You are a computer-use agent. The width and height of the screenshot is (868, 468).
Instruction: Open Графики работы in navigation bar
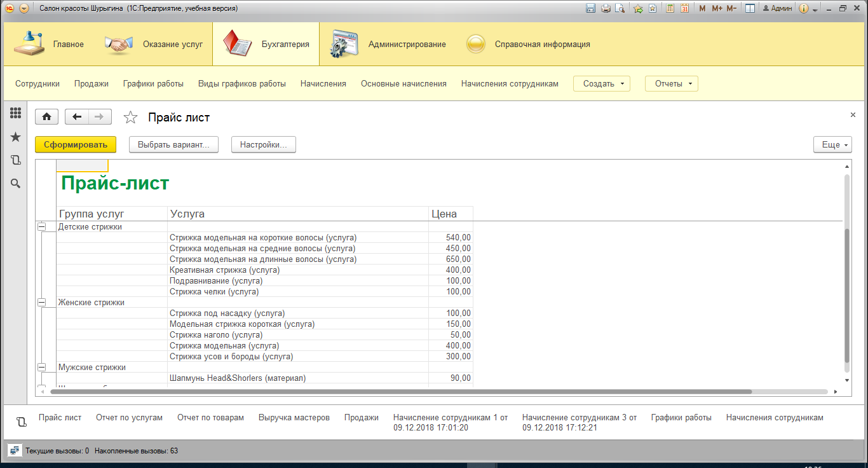click(153, 83)
